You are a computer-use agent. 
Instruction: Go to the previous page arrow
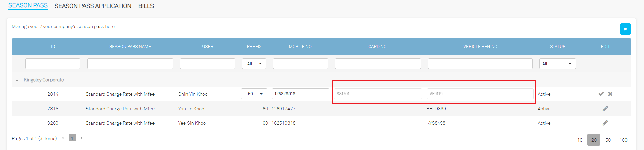tap(63, 138)
